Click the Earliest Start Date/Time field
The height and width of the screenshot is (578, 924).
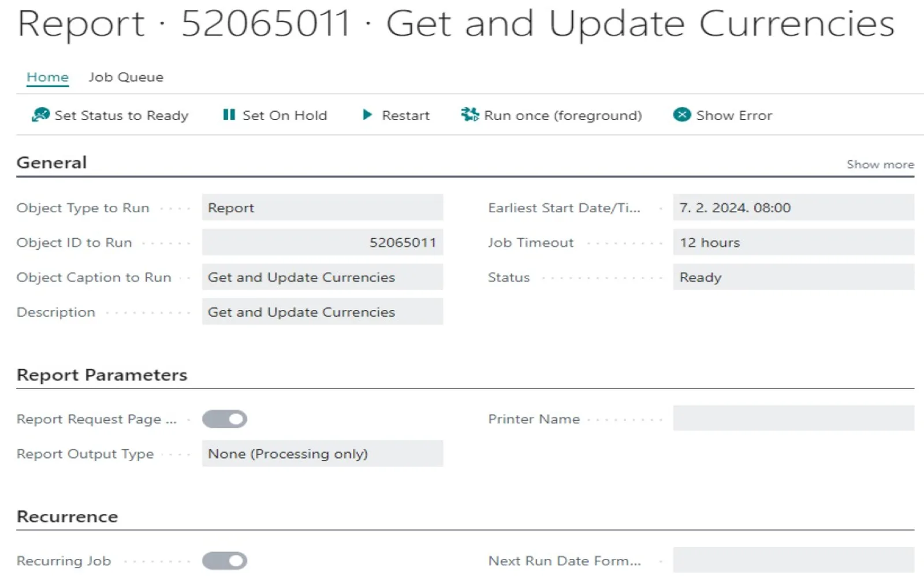(x=793, y=208)
